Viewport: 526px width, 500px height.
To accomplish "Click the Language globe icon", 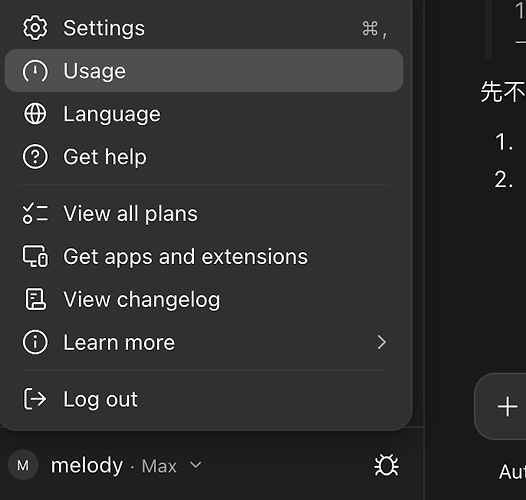I will 35,114.
